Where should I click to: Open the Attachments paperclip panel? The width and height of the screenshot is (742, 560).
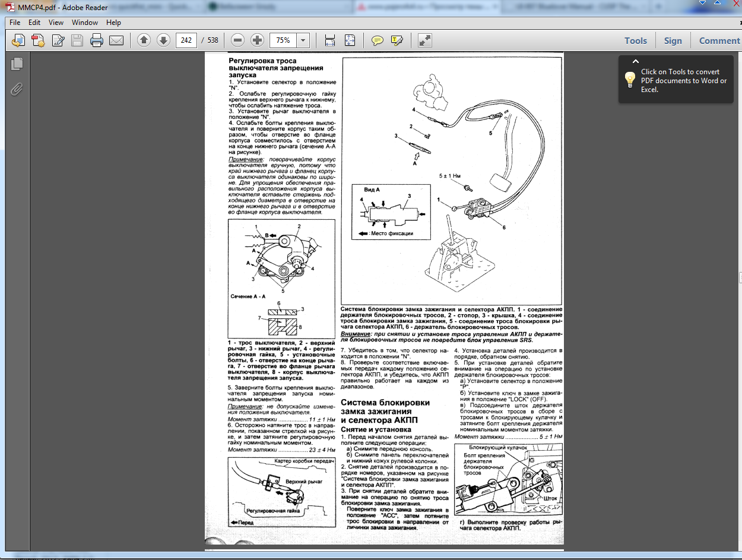tap(17, 89)
